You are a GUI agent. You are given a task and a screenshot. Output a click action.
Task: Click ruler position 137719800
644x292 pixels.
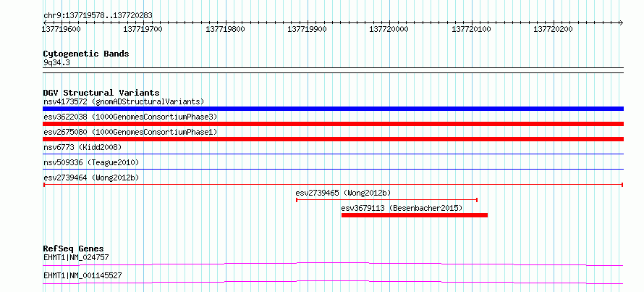226,29
